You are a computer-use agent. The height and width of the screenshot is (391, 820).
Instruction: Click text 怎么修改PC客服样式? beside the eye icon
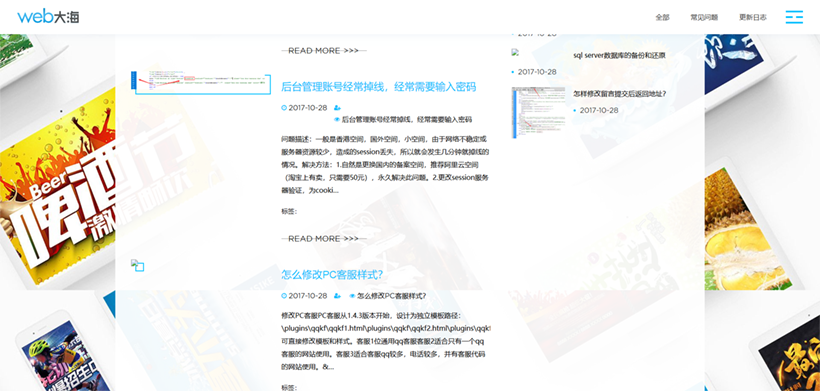[x=391, y=296]
